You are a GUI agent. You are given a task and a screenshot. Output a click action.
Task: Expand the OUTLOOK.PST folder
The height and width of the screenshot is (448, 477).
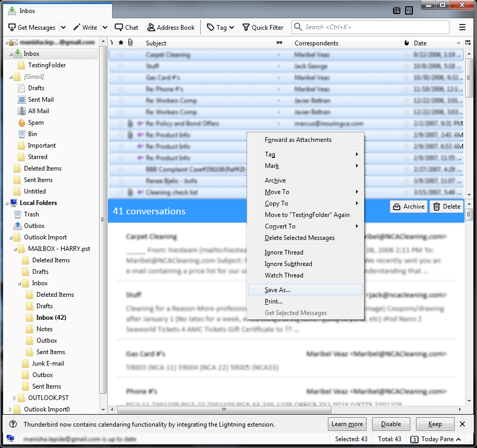pyautogui.click(x=14, y=398)
